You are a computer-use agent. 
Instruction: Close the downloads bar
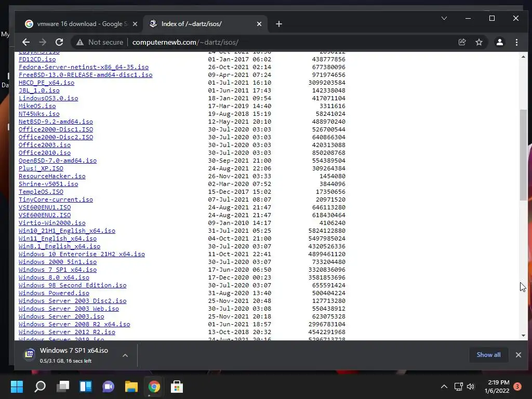coord(518,354)
